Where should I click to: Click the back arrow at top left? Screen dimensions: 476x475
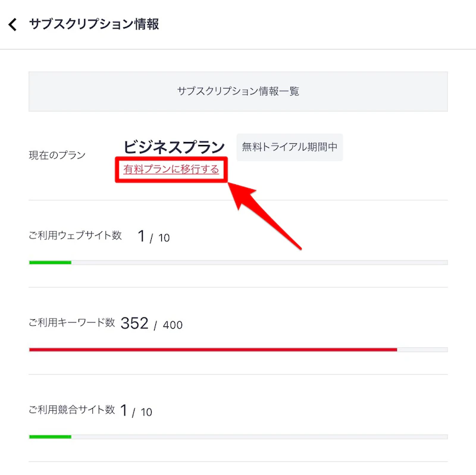pos(12,24)
